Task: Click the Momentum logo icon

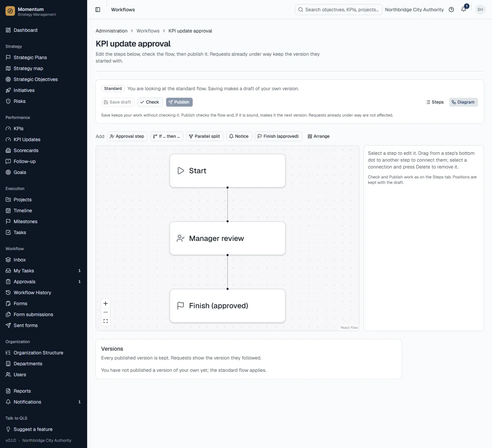Action: coord(10,11)
